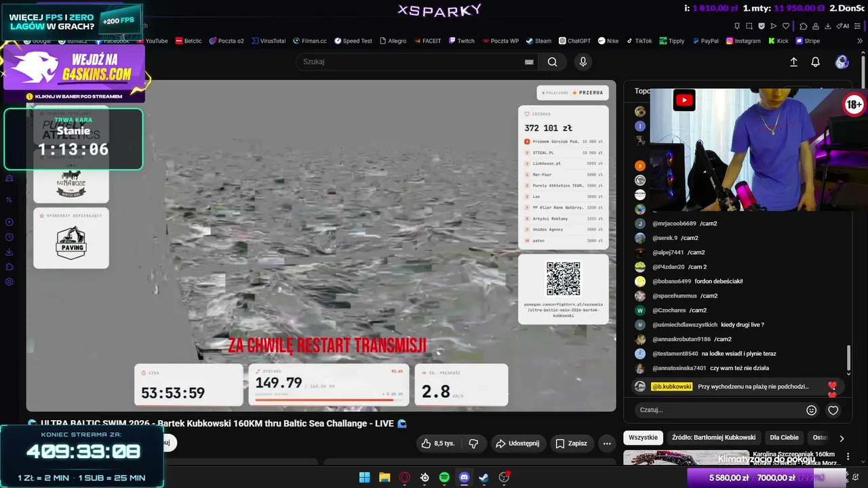This screenshot has height=488, width=868.
Task: Like the video with 8,5 tys. thumbs up
Action: (x=437, y=443)
